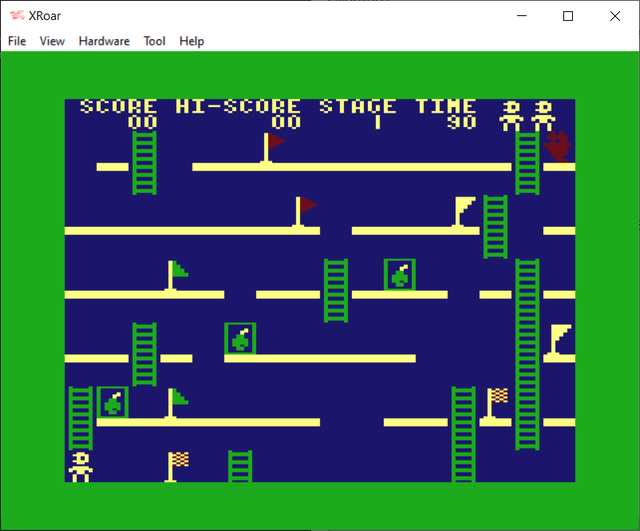Click the boxed bomb on the fifth platform
The width and height of the screenshot is (640, 531).
pos(113,402)
